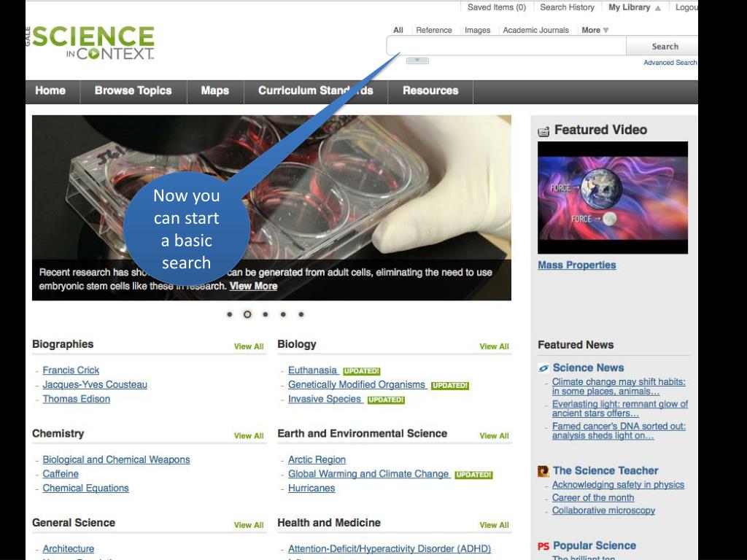Click the Featured Video camera icon
747x560 pixels.
click(543, 131)
